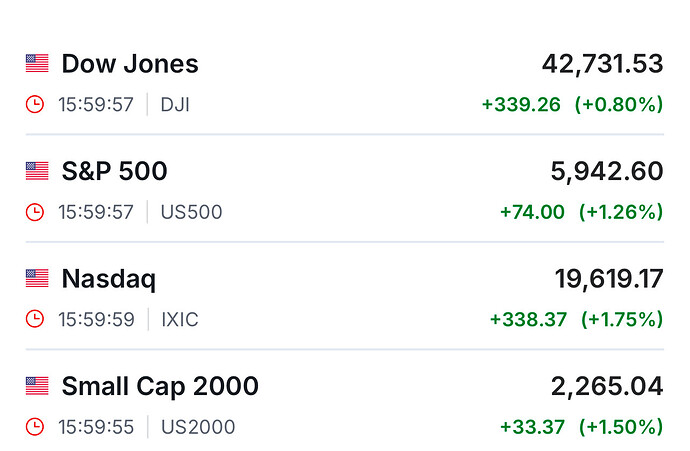690x451 pixels.
Task: Click the US2000 ticker symbol
Action: [198, 427]
